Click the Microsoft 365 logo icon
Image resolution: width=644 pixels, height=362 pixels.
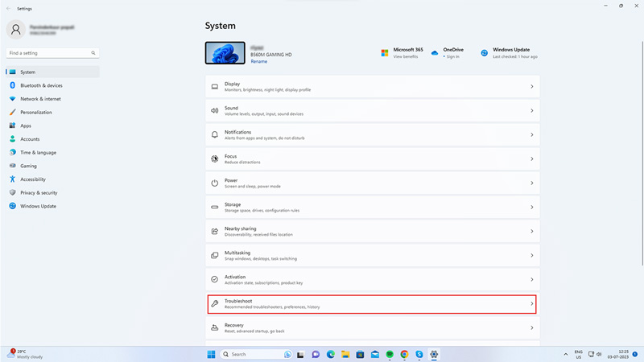click(x=385, y=53)
